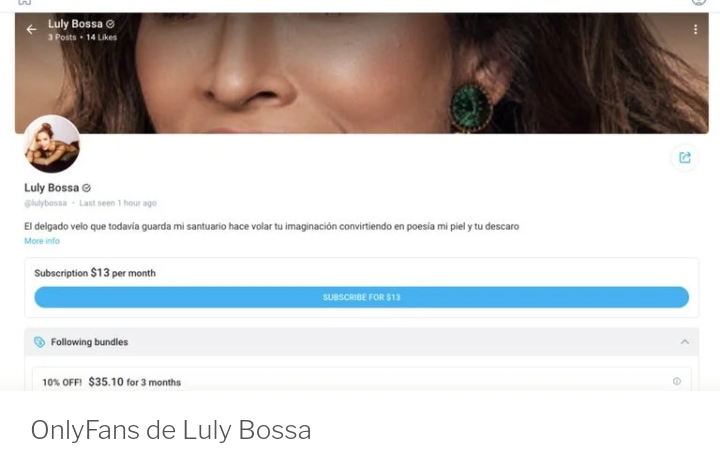Screen dimensions: 720x461
Task: Click the 3 Posts • 14 Likes counter
Action: (x=83, y=37)
